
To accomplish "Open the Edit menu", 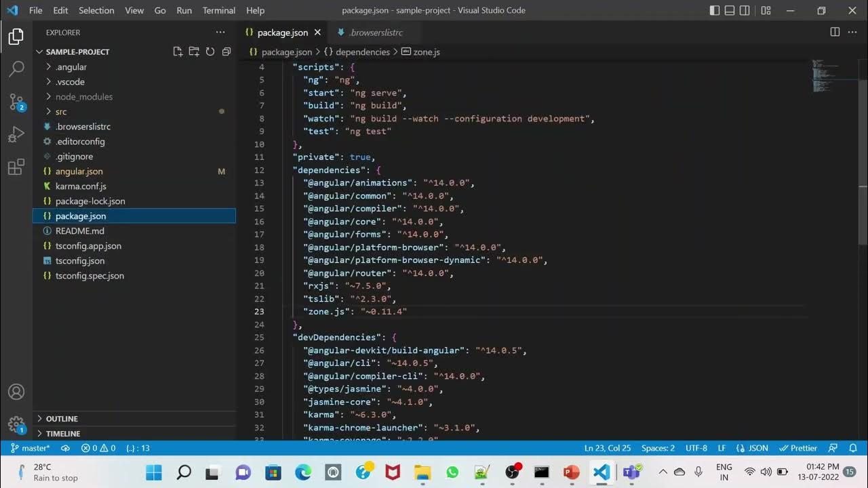I will (60, 10).
